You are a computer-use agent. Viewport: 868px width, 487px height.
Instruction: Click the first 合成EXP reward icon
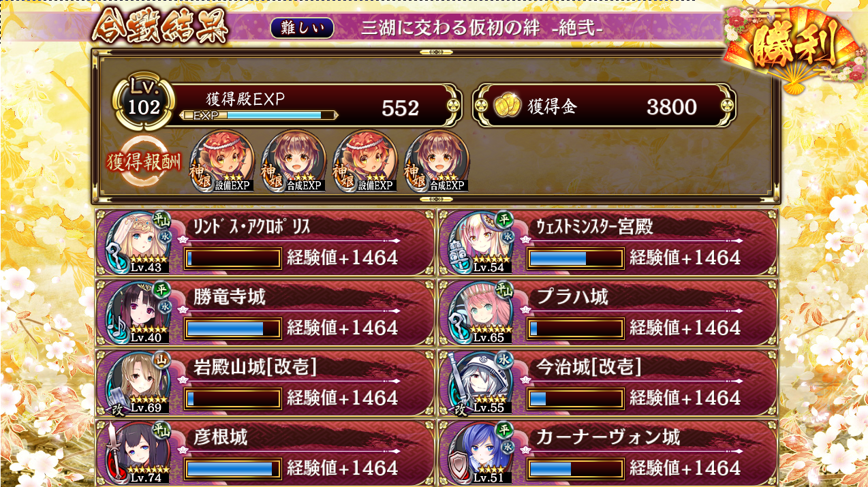click(x=294, y=161)
